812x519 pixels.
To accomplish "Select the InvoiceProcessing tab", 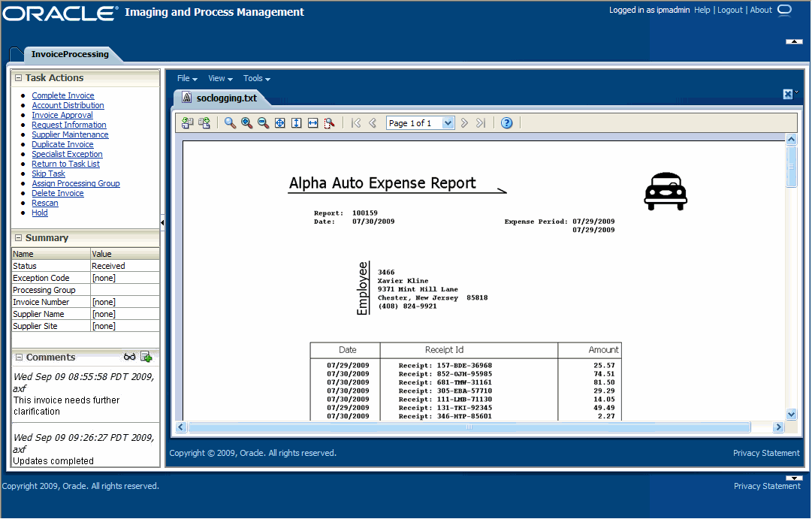I will (x=70, y=54).
